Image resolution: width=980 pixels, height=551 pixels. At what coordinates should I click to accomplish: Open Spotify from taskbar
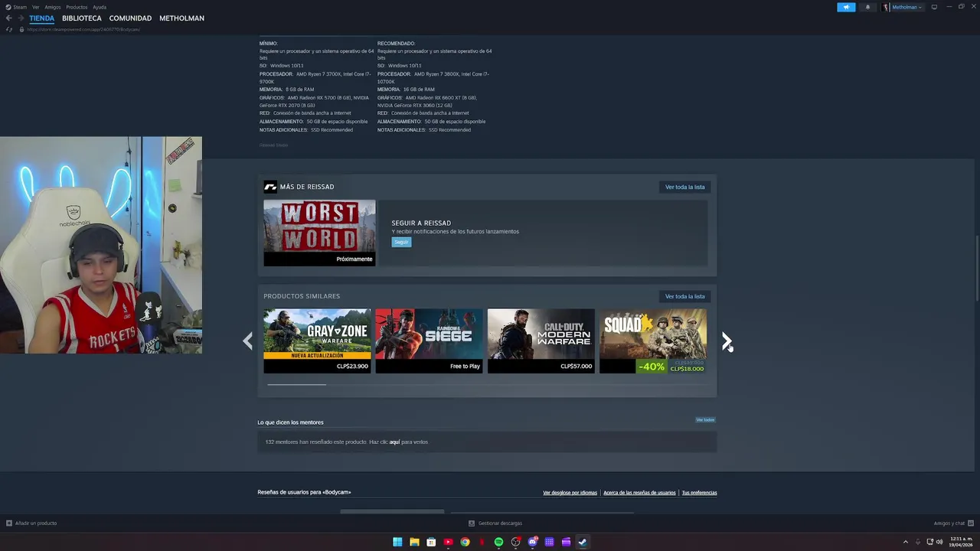(x=498, y=542)
